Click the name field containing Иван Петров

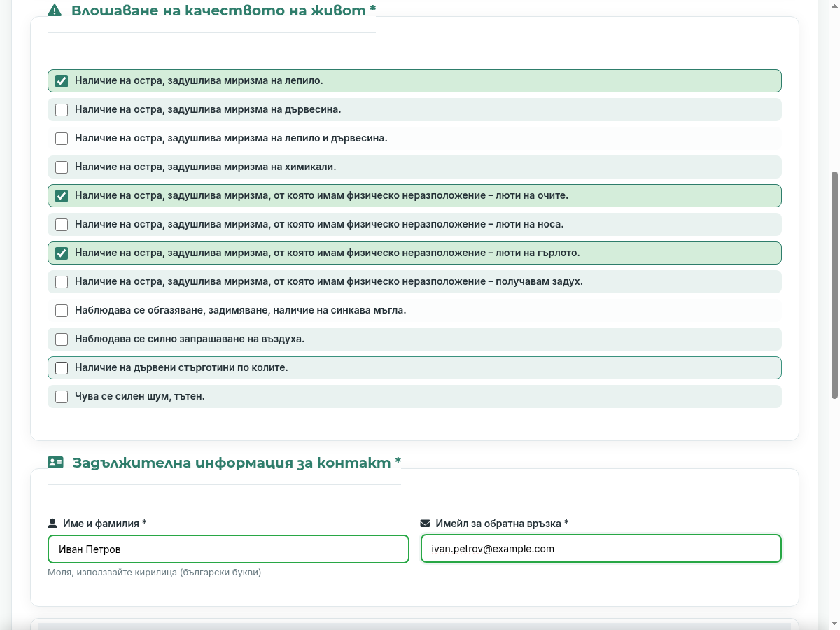pyautogui.click(x=228, y=549)
